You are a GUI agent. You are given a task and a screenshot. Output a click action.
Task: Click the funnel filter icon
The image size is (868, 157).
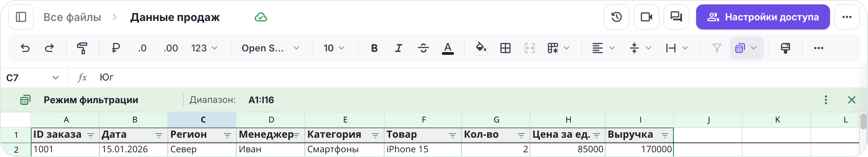click(x=717, y=48)
